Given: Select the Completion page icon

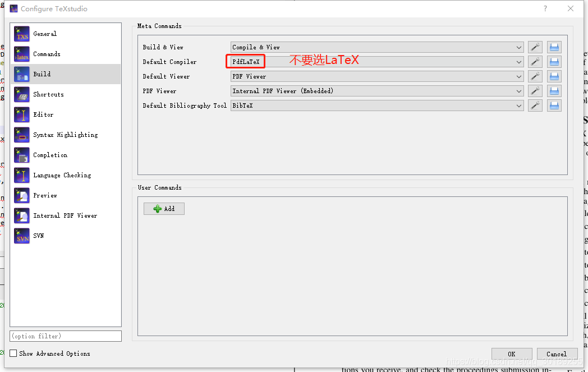Looking at the screenshot, I should click(x=22, y=155).
